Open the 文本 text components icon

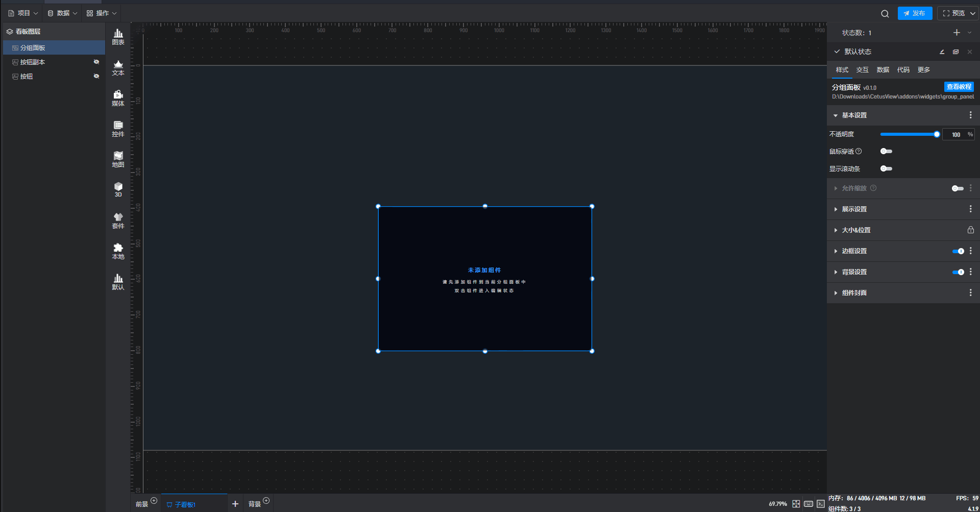(118, 67)
